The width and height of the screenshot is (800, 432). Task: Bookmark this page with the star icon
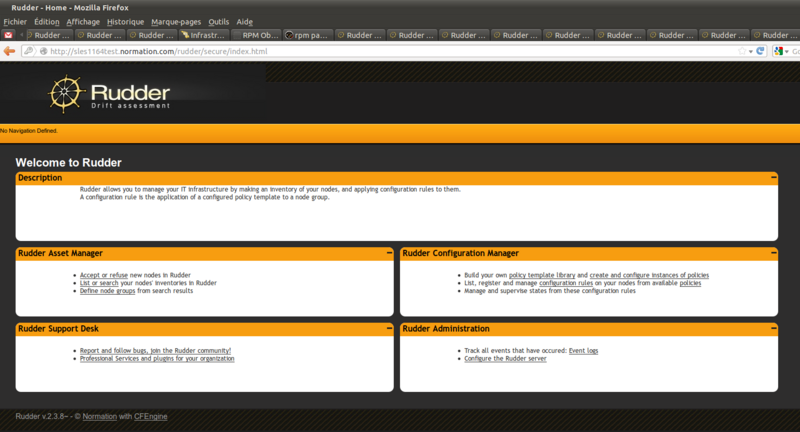pos(742,51)
